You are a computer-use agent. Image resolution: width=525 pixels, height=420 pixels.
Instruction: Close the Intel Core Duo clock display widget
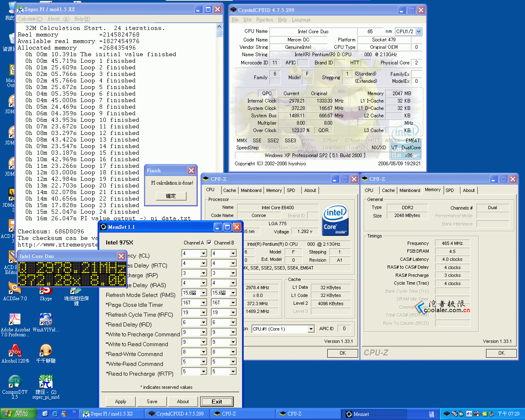pos(121,256)
